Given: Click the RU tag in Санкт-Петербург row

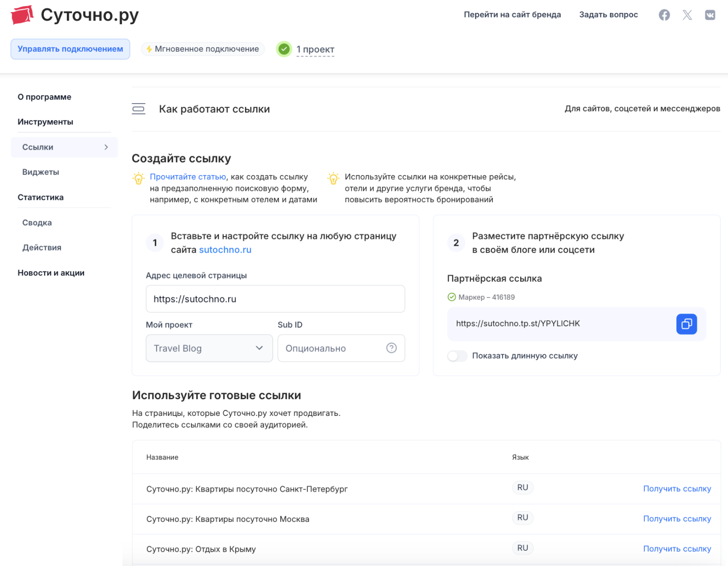Looking at the screenshot, I should click(523, 487).
